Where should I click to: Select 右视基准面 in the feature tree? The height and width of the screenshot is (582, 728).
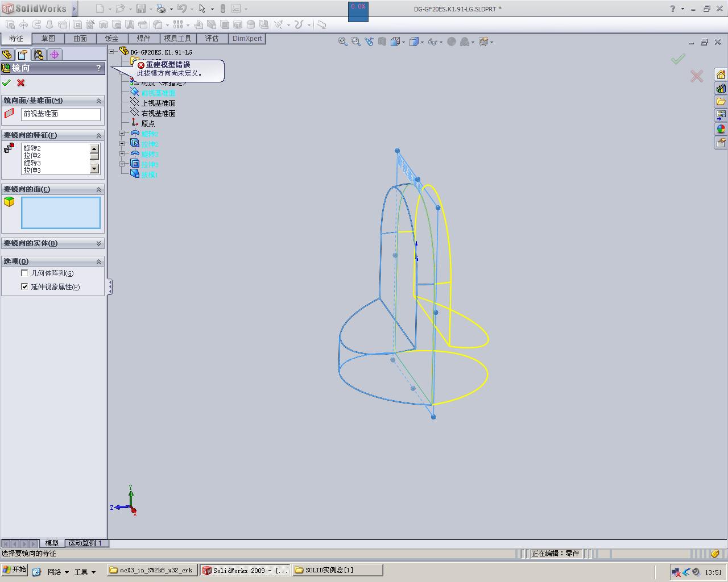[158, 114]
